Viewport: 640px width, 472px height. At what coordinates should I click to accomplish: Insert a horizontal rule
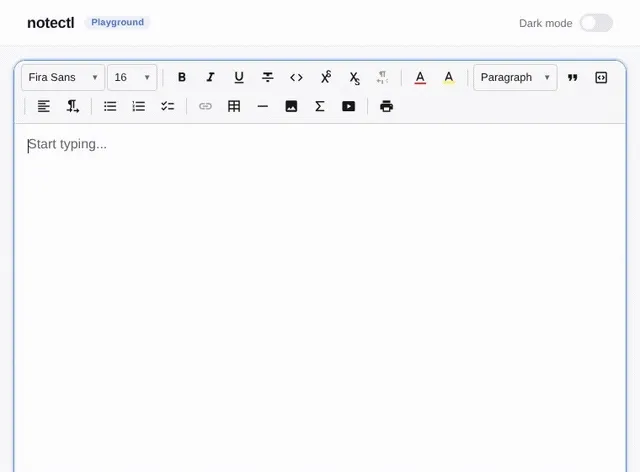coord(262,107)
